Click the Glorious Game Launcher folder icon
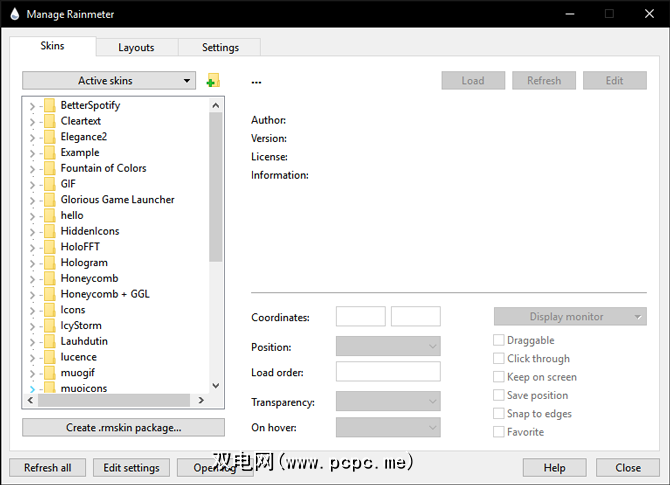 pyautogui.click(x=48, y=199)
